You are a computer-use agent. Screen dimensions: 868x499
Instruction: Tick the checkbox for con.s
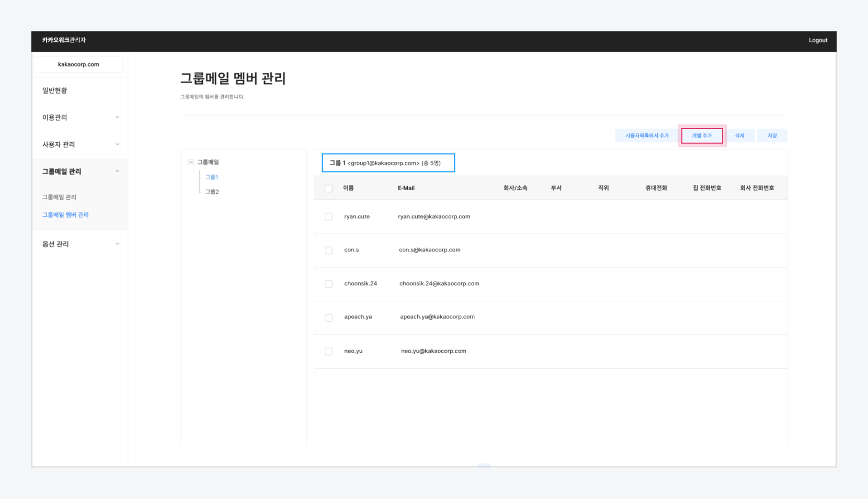[x=328, y=251]
